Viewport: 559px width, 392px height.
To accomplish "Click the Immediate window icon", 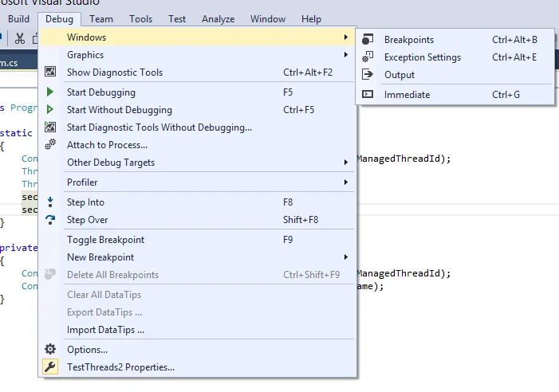I will pyautogui.click(x=368, y=94).
